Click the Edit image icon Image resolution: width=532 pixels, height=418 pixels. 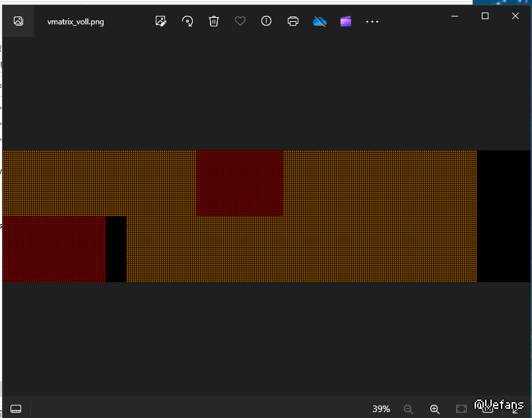coord(160,21)
